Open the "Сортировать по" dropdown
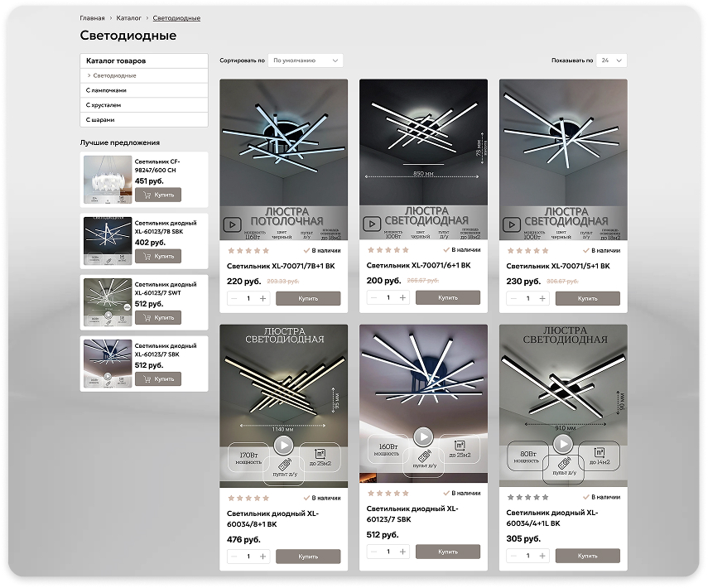This screenshot has height=588, width=708. (x=306, y=60)
